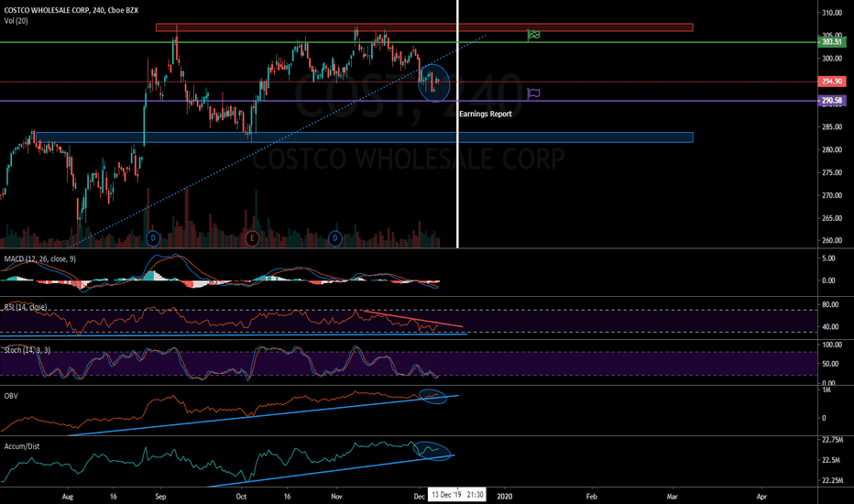Click the red 294.90 current price label
The image size is (854, 504).
[832, 82]
